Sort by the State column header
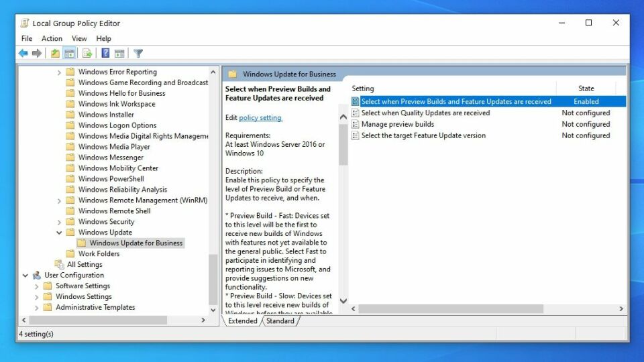Image resolution: width=644 pixels, height=362 pixels. (x=586, y=88)
